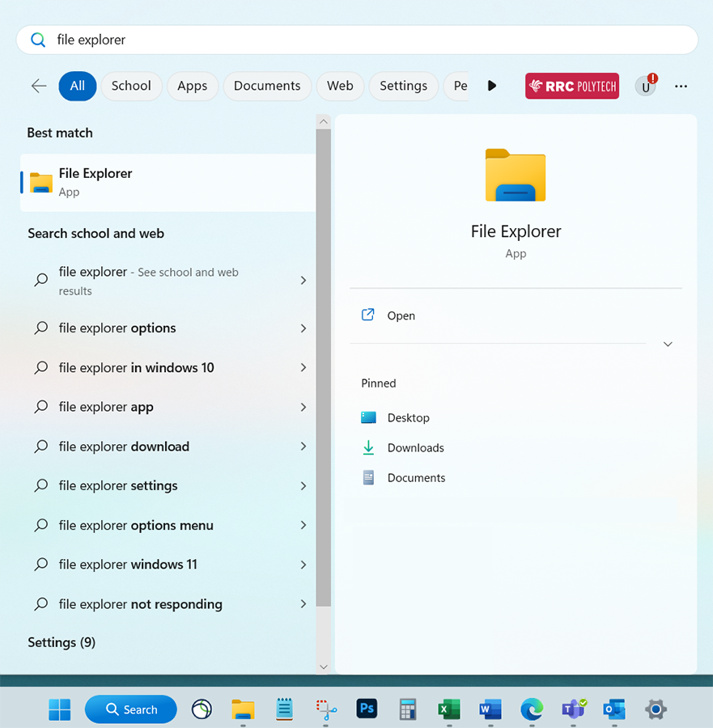Image resolution: width=713 pixels, height=728 pixels.
Task: Open Photoshop from the taskbar
Action: [x=367, y=709]
